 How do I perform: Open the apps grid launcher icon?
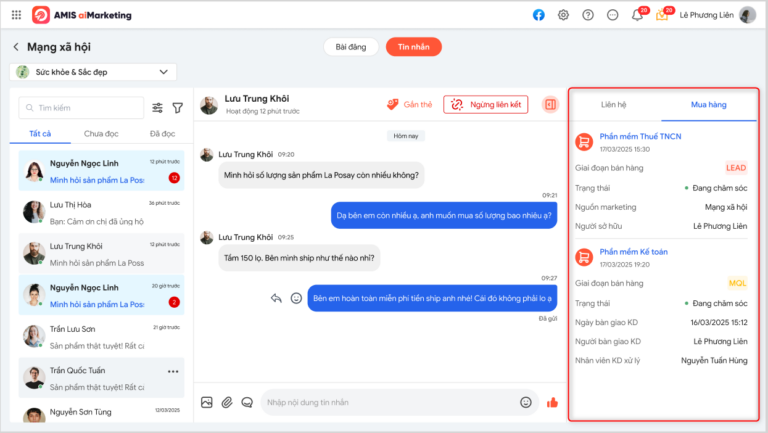16,15
